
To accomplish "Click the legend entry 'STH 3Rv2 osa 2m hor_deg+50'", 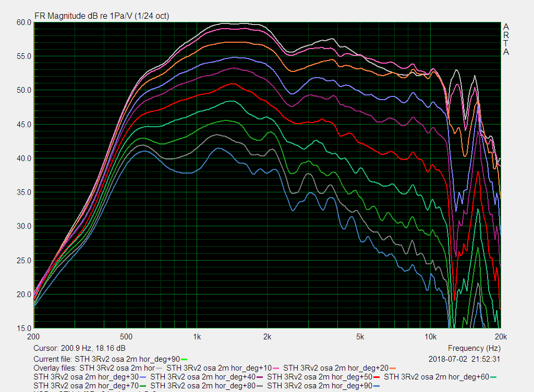I will click(320, 377).
